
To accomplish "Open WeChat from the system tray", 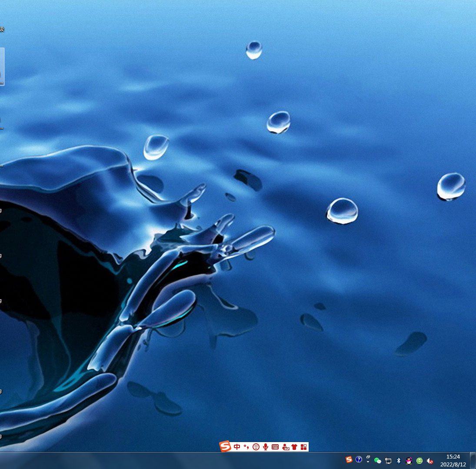I will point(378,461).
